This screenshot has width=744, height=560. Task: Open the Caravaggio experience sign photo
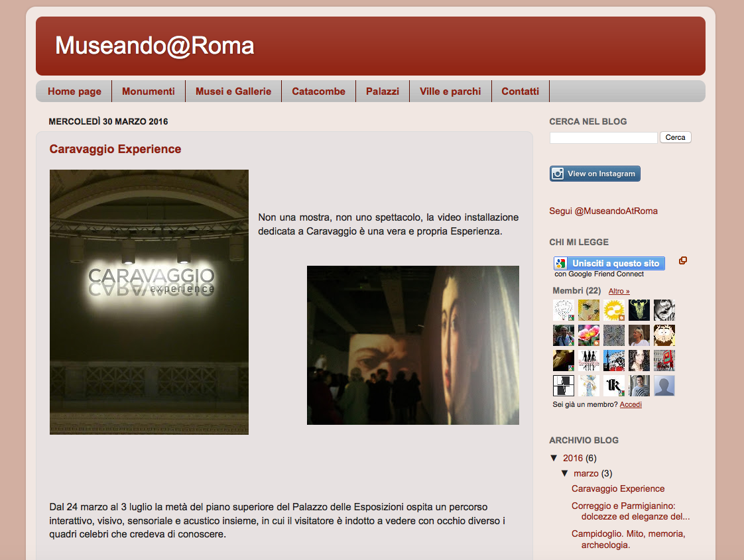click(x=149, y=302)
